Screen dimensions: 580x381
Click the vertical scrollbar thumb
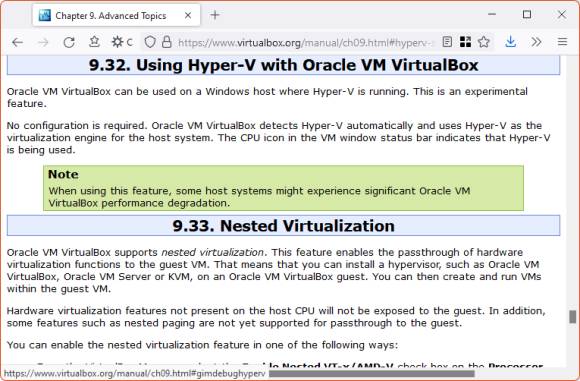(x=573, y=317)
